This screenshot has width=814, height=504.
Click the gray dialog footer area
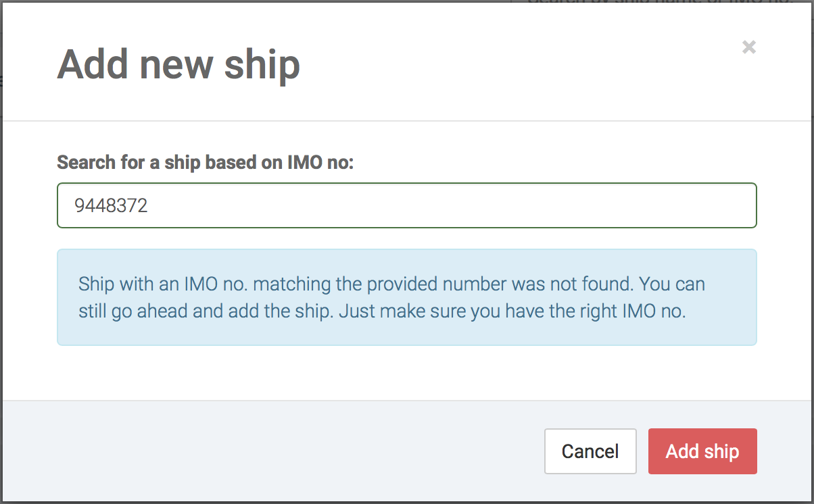[270, 451]
